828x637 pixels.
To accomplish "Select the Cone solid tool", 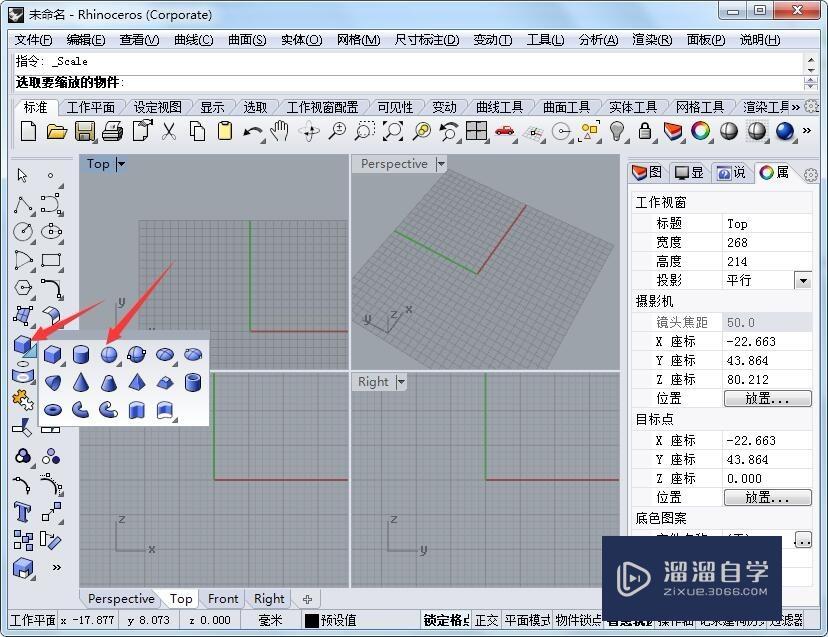I will point(81,385).
